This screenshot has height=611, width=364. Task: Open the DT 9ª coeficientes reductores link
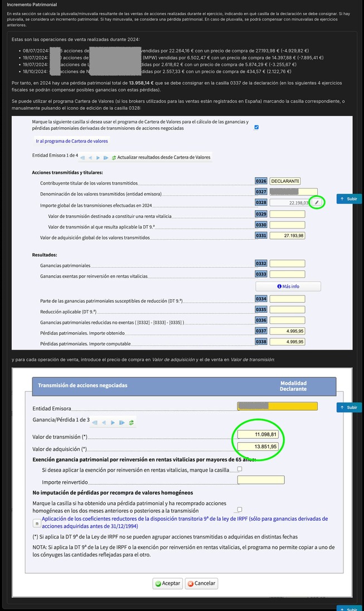(x=185, y=522)
